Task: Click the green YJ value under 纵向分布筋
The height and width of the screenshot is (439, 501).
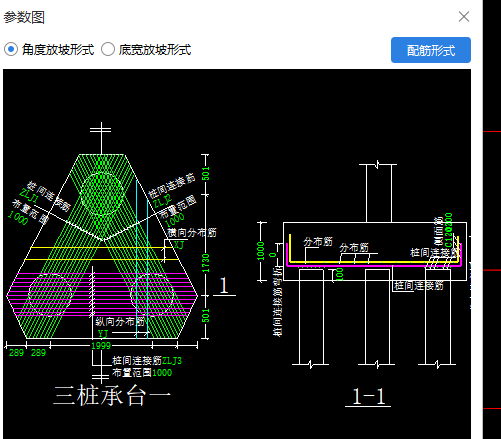Action: coord(103,333)
